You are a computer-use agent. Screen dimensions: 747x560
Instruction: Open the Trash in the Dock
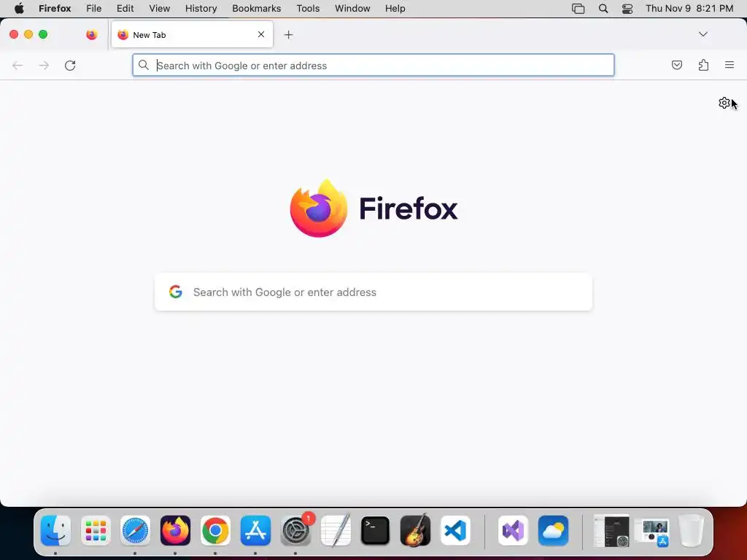point(691,531)
